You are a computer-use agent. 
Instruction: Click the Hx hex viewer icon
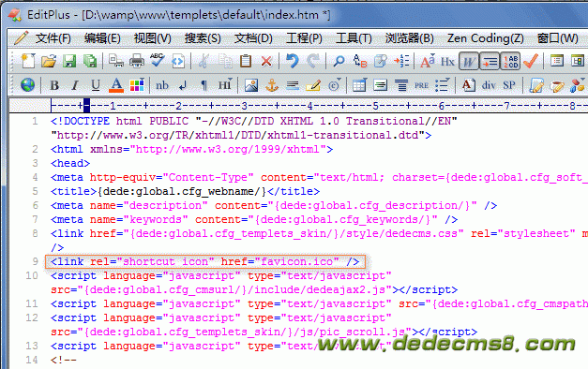447,61
